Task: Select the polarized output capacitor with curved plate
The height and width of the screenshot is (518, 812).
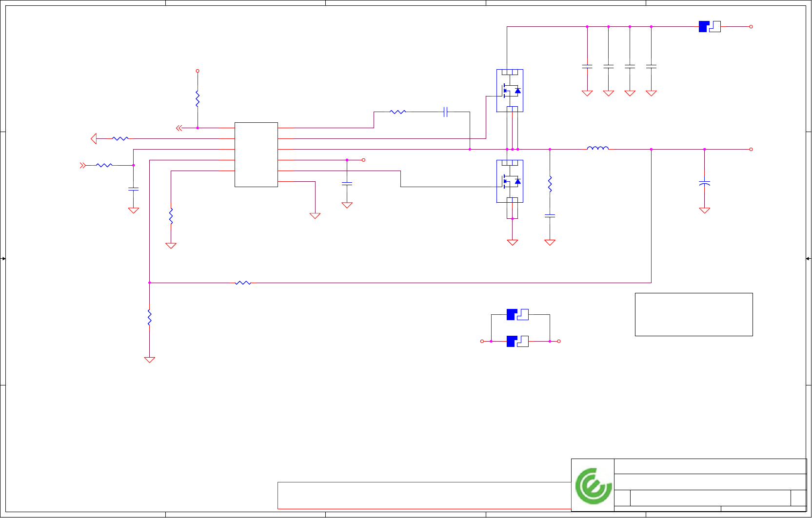Action: pyautogui.click(x=704, y=183)
